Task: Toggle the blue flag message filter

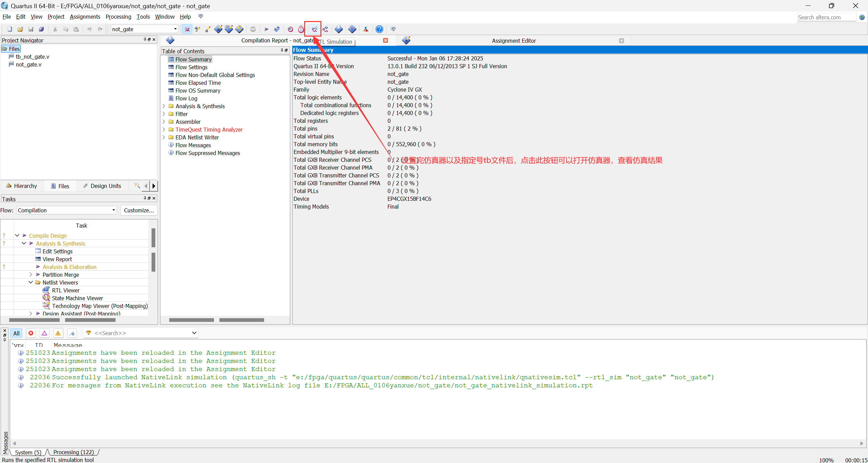Action: point(72,333)
